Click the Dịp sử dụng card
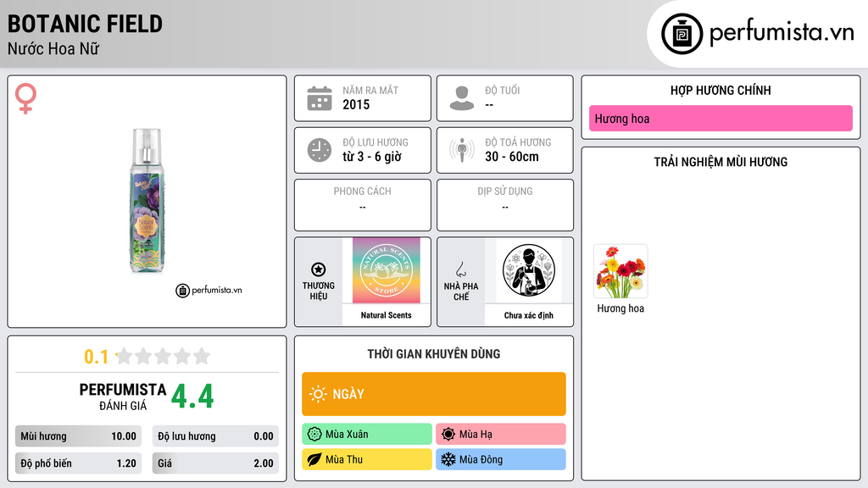This screenshot has height=488, width=868. (x=505, y=205)
